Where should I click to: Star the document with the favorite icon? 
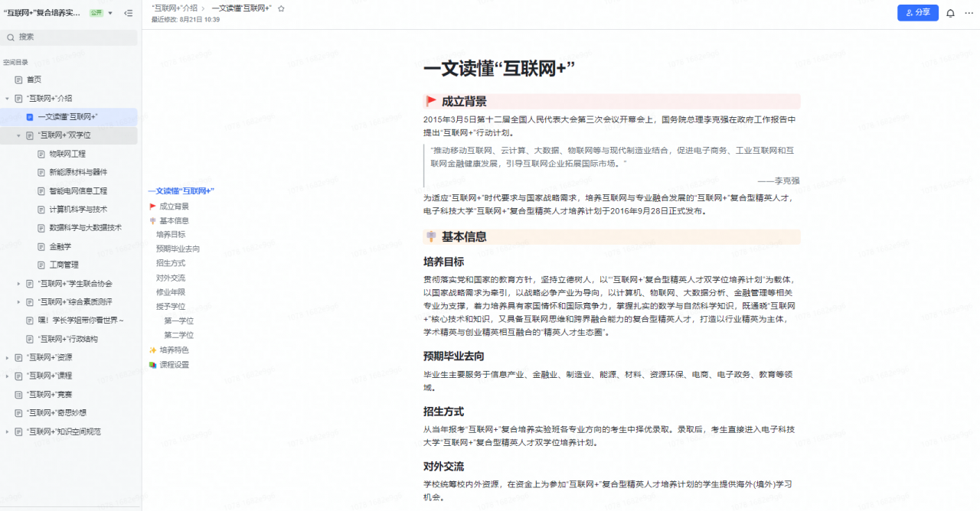tap(281, 8)
